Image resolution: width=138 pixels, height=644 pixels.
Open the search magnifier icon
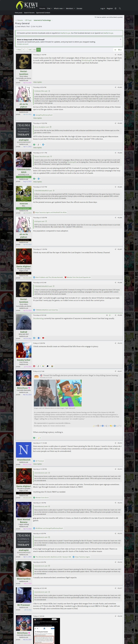tap(120, 8)
